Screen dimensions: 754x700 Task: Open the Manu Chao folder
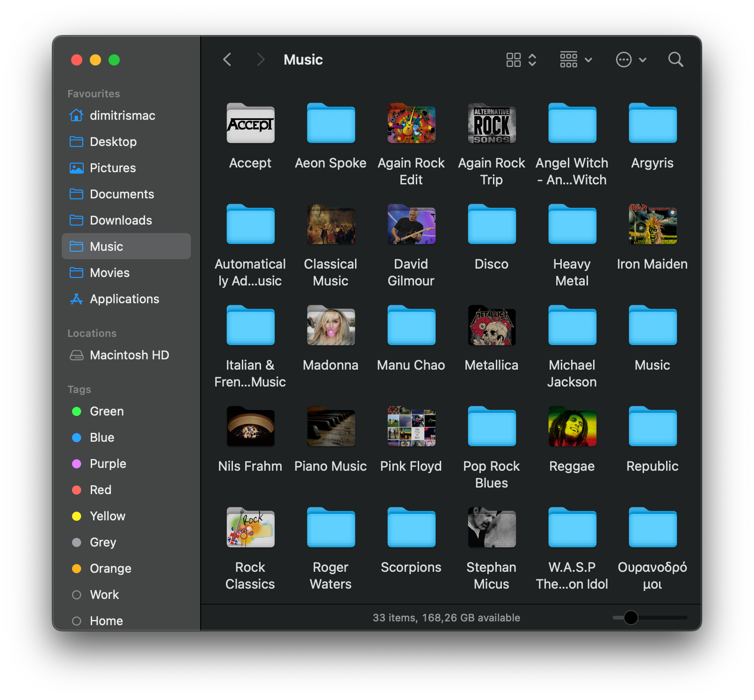411,325
